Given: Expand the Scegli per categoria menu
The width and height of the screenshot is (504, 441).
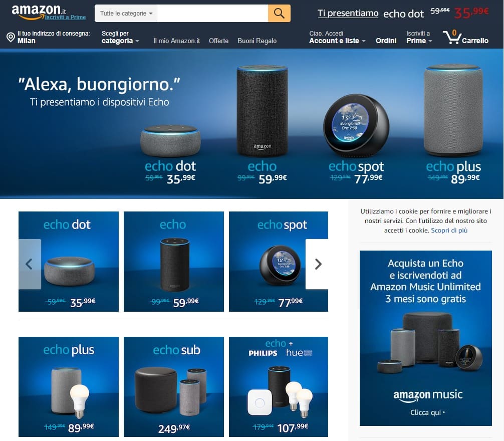Looking at the screenshot, I should click(x=120, y=37).
